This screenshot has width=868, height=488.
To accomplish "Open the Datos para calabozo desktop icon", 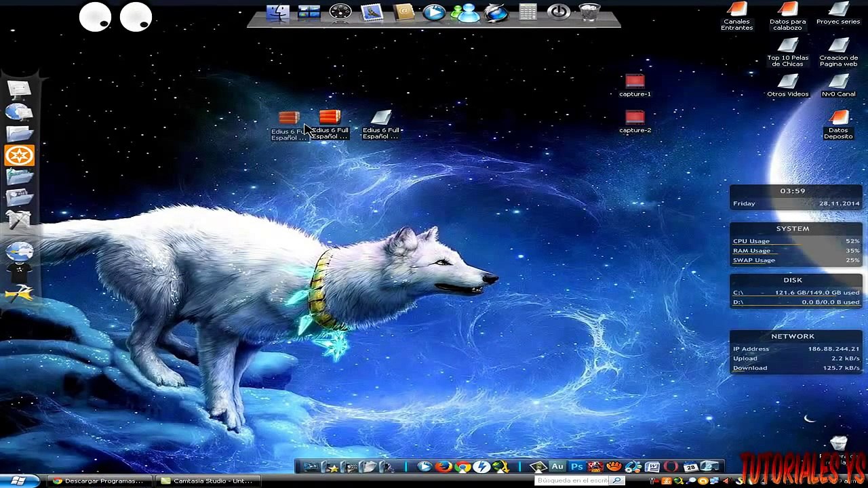I will [788, 16].
